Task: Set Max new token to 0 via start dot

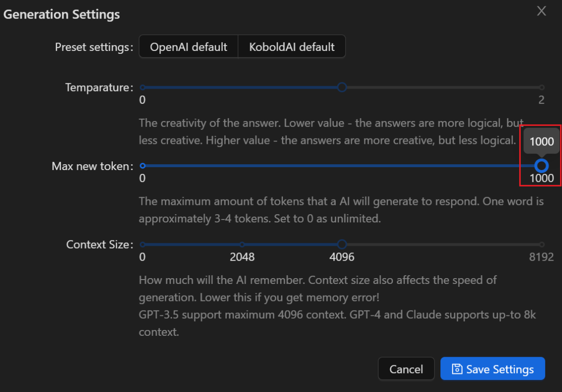Action: pos(142,166)
